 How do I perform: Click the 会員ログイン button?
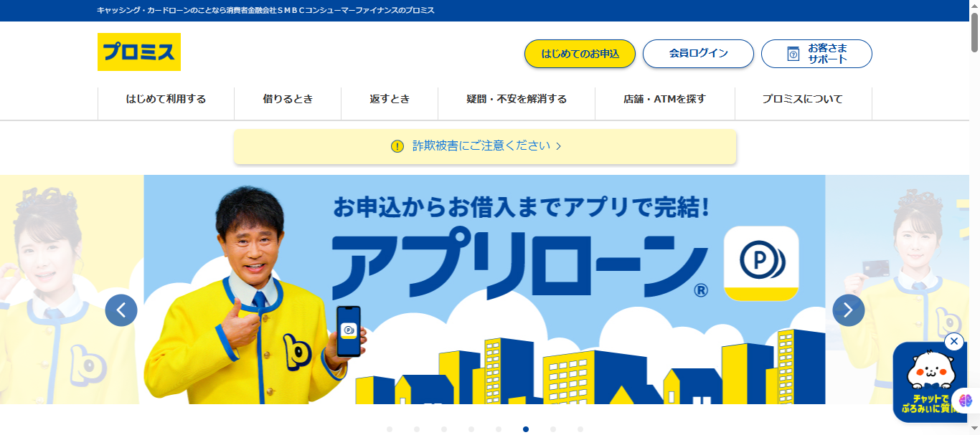tap(698, 54)
